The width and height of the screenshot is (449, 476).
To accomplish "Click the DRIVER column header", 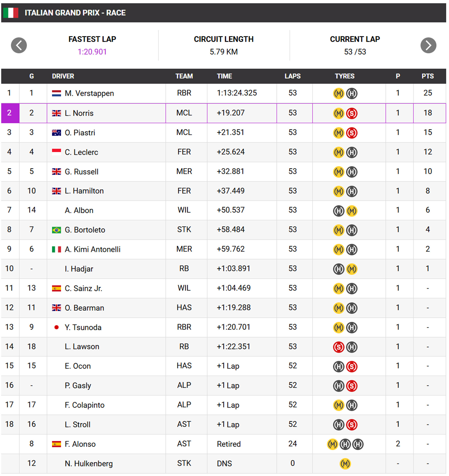I will [63, 76].
